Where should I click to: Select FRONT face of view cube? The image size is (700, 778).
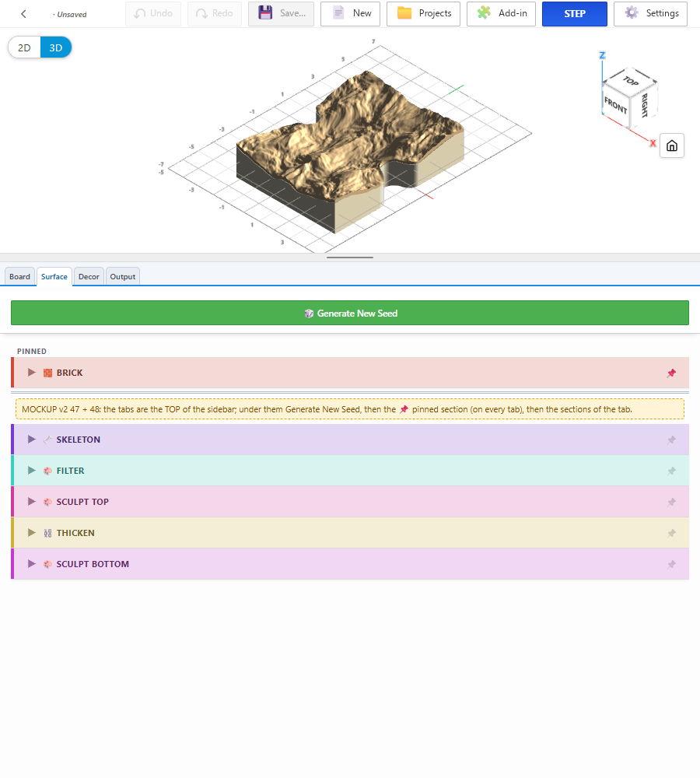[x=615, y=105]
